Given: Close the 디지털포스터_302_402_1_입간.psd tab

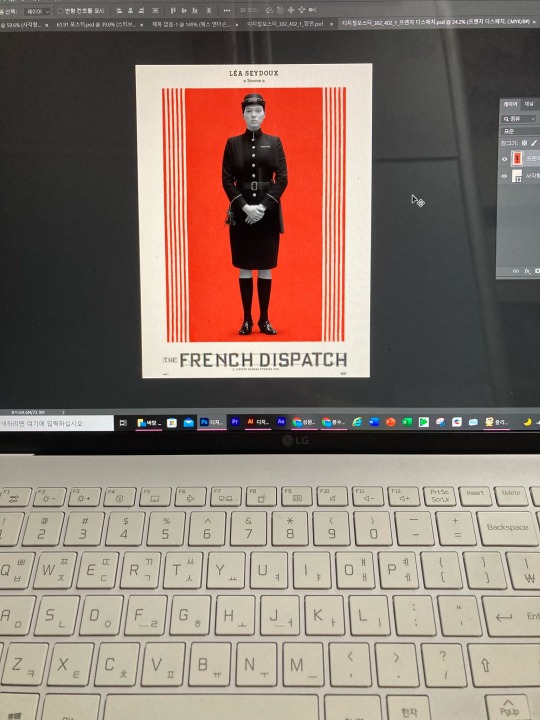Looking at the screenshot, I should pyautogui.click(x=332, y=24).
